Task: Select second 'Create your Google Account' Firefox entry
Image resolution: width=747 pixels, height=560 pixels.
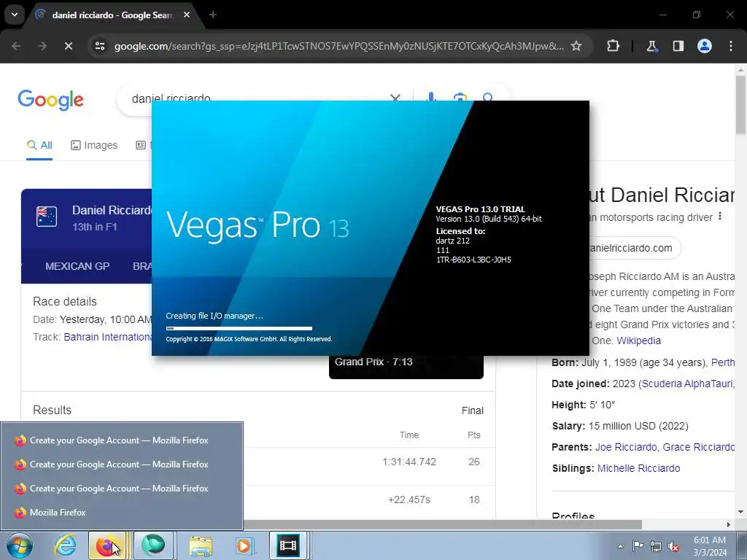Action: pyautogui.click(x=122, y=464)
